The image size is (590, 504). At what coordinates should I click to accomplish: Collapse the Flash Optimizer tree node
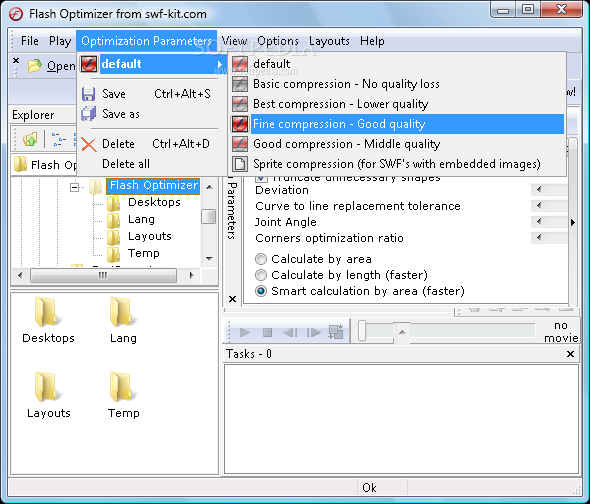point(75,187)
